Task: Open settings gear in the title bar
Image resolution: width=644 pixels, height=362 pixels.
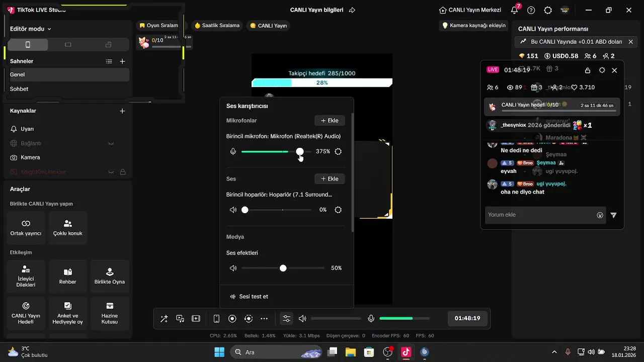Action: [548, 10]
